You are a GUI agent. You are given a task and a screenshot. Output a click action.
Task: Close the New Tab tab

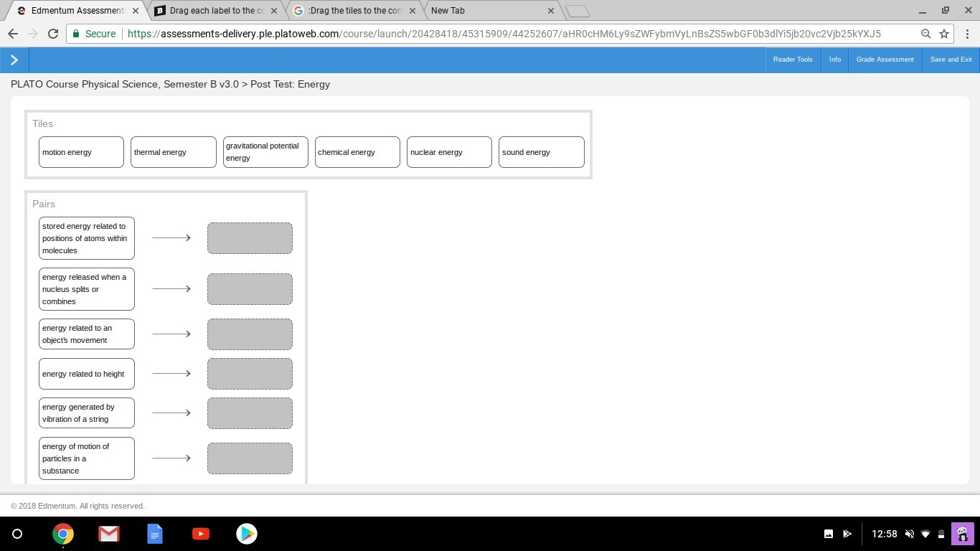[551, 11]
